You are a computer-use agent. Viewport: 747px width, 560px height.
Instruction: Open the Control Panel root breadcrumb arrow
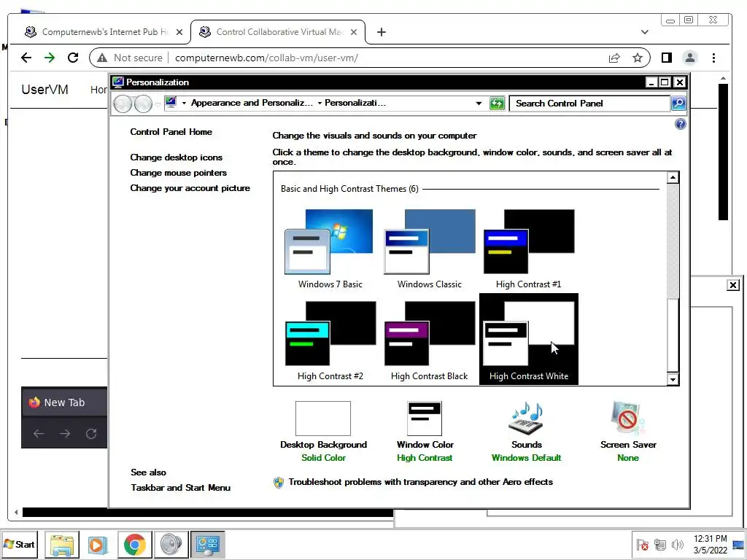click(x=184, y=104)
